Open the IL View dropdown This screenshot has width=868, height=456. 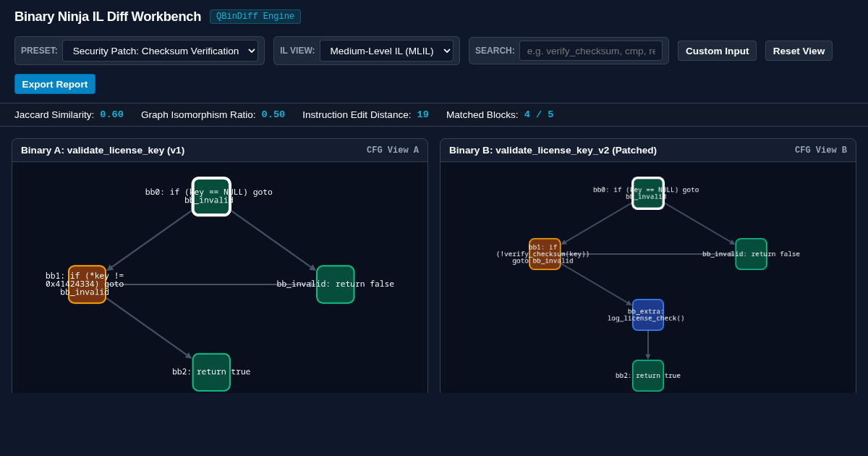click(x=386, y=51)
